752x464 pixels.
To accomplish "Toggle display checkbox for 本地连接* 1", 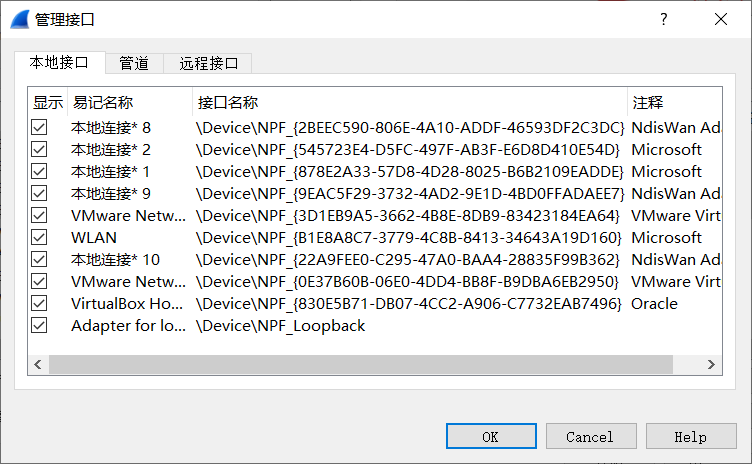I will pos(39,172).
